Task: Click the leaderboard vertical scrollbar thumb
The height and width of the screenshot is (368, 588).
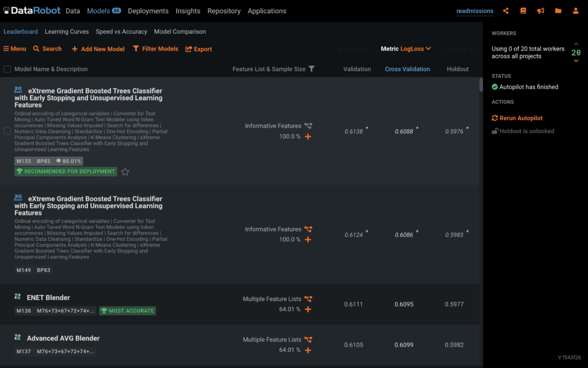Action: tap(481, 85)
